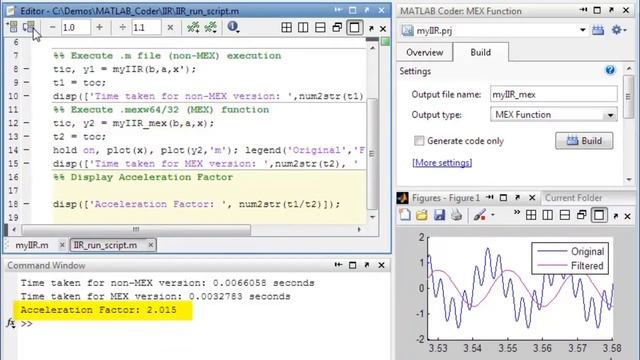Viewport: 640px width, 360px height.
Task: Select the Build tab in MATLAB Coder
Action: tap(480, 52)
